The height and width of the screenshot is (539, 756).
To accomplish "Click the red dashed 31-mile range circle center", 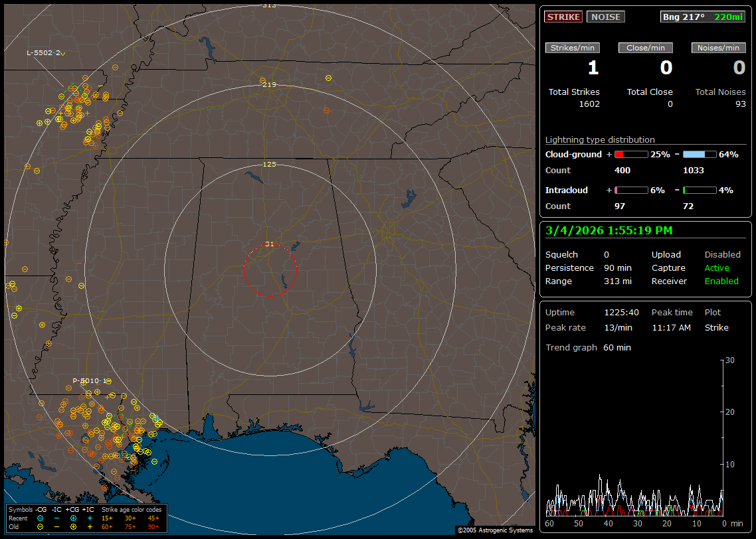I will click(270, 270).
